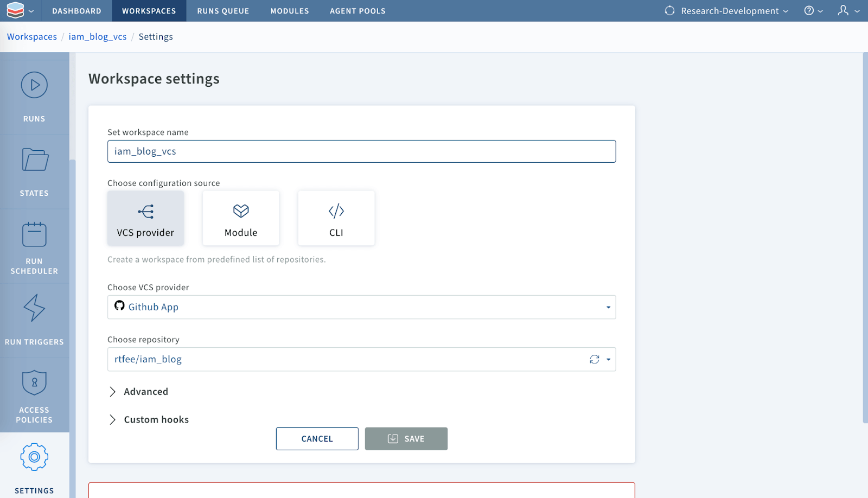Select VCS provider configuration source
The image size is (868, 498).
click(x=145, y=218)
